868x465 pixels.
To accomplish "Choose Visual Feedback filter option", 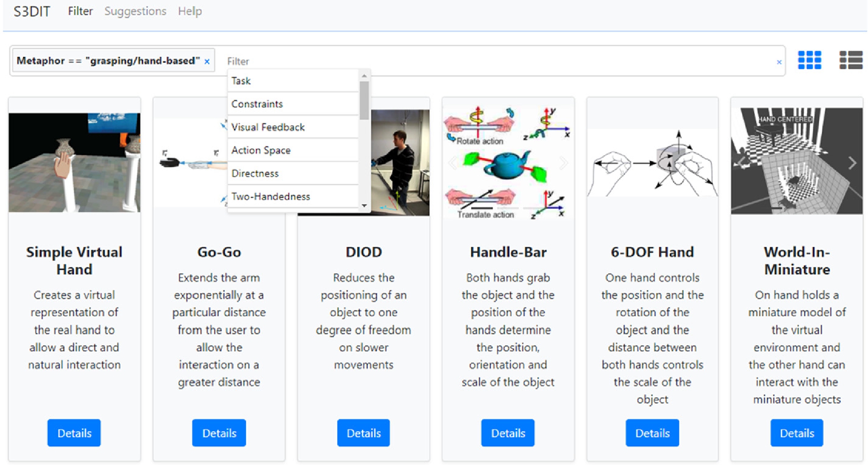I will coord(268,127).
